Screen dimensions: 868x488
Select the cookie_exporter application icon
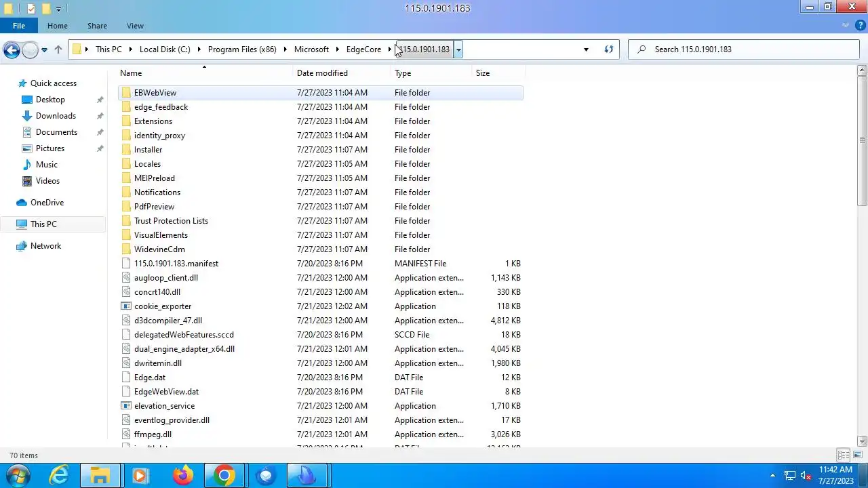(126, 306)
